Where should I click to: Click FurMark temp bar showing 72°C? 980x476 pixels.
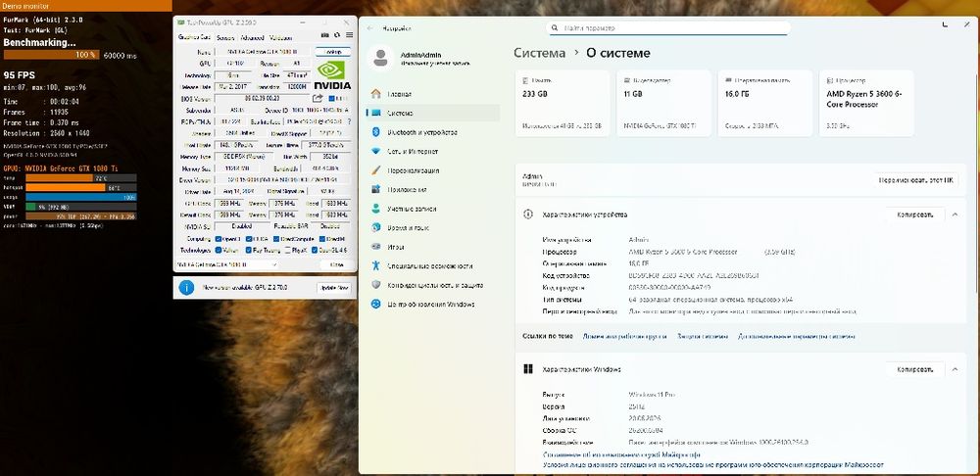81,178
